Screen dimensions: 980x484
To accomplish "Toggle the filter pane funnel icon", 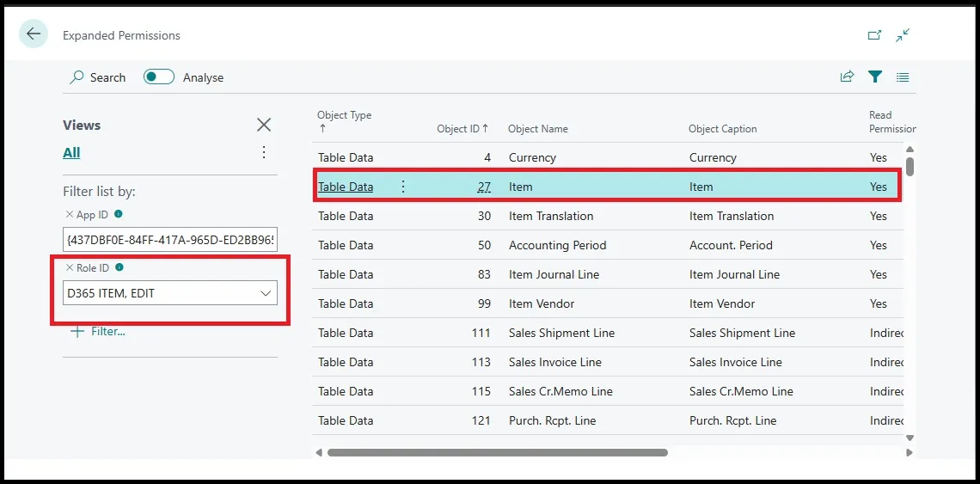I will tap(875, 77).
